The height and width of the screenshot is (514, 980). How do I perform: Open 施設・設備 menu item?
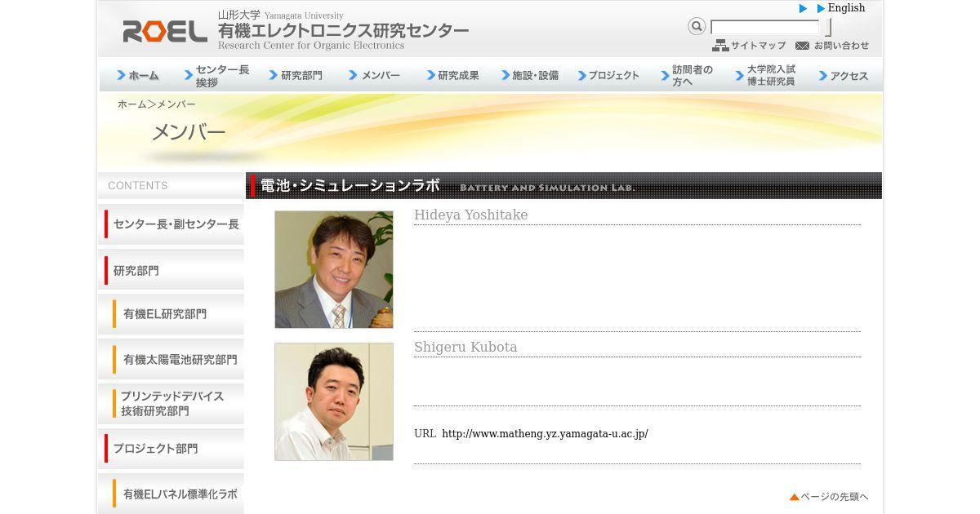pyautogui.click(x=531, y=75)
